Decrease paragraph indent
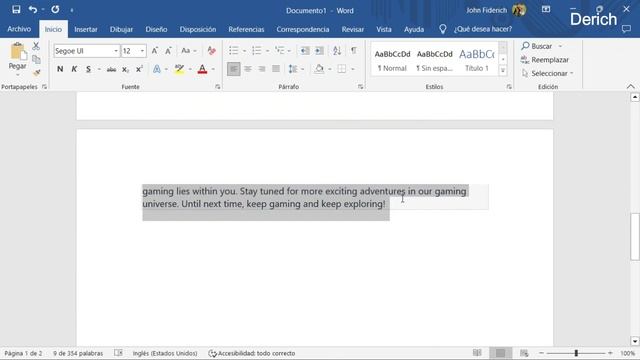 pos(304,51)
